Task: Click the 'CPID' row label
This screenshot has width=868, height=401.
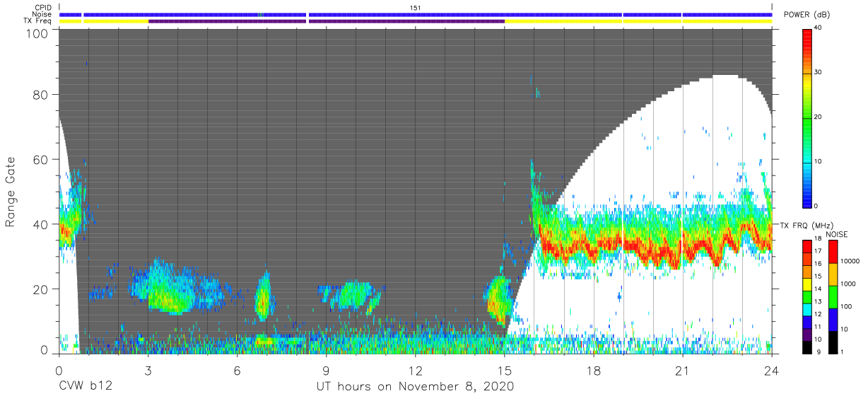Action: coord(43,7)
